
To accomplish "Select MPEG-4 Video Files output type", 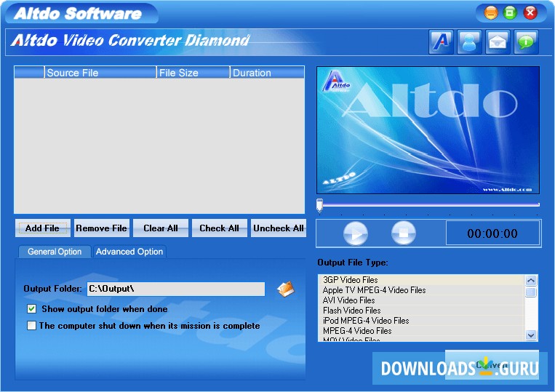I will click(421, 331).
